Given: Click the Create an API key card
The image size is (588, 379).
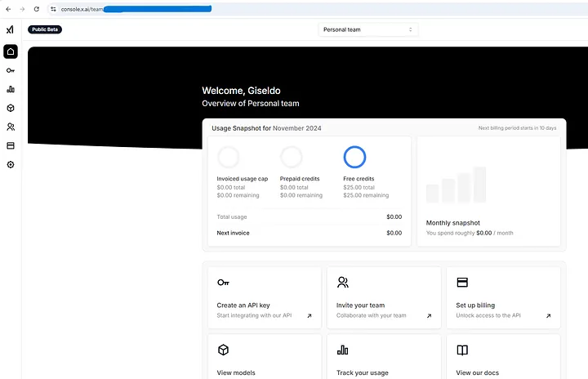Looking at the screenshot, I should 265,297.
